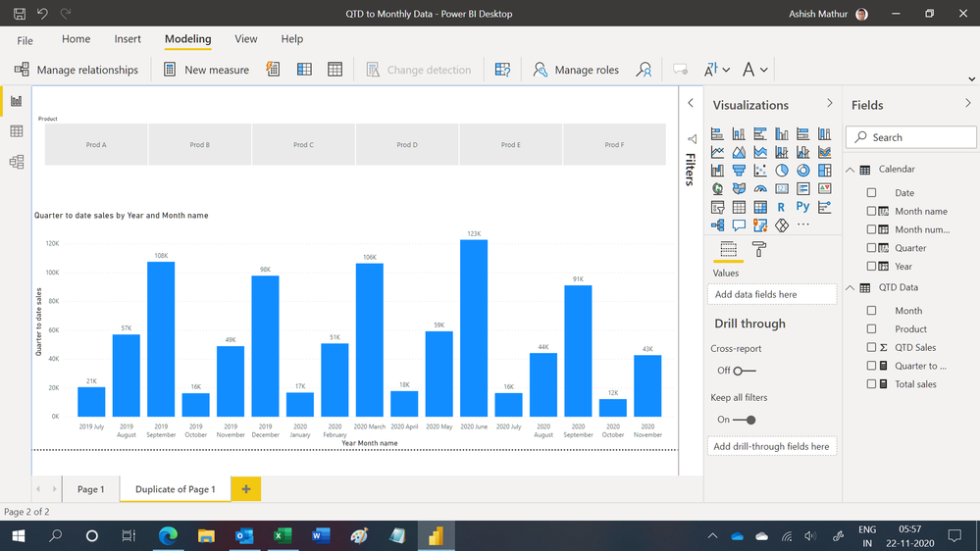Viewport: 980px width, 551px height.
Task: Switch to Report view in sidebar
Action: tap(17, 101)
